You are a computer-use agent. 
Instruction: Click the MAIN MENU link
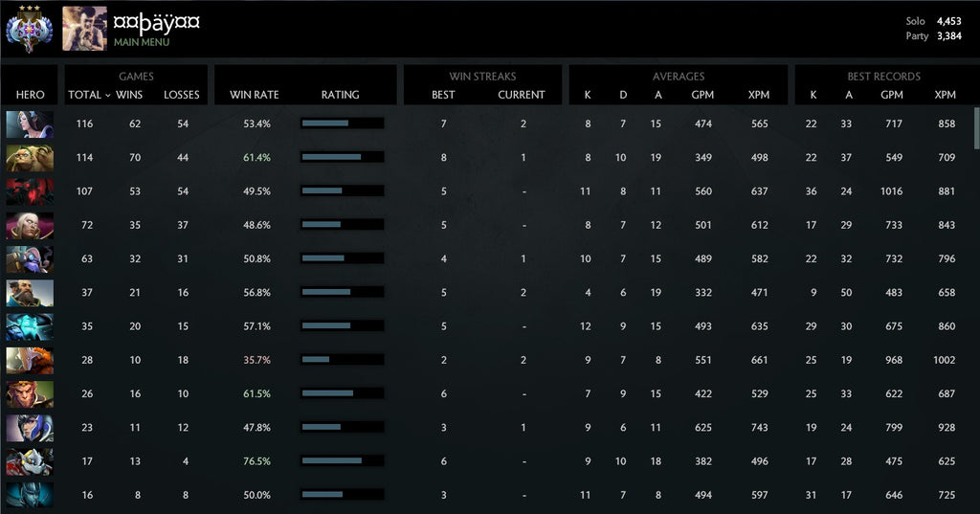[142, 42]
